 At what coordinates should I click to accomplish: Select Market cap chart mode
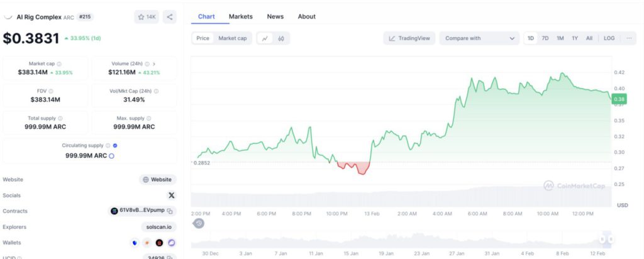(233, 38)
